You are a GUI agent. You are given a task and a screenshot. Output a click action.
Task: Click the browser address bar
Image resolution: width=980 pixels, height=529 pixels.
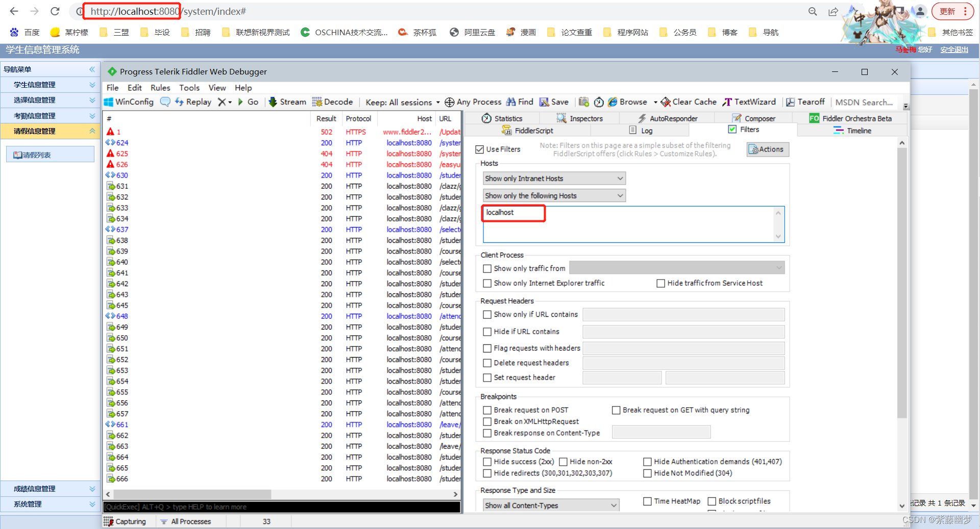coord(439,11)
